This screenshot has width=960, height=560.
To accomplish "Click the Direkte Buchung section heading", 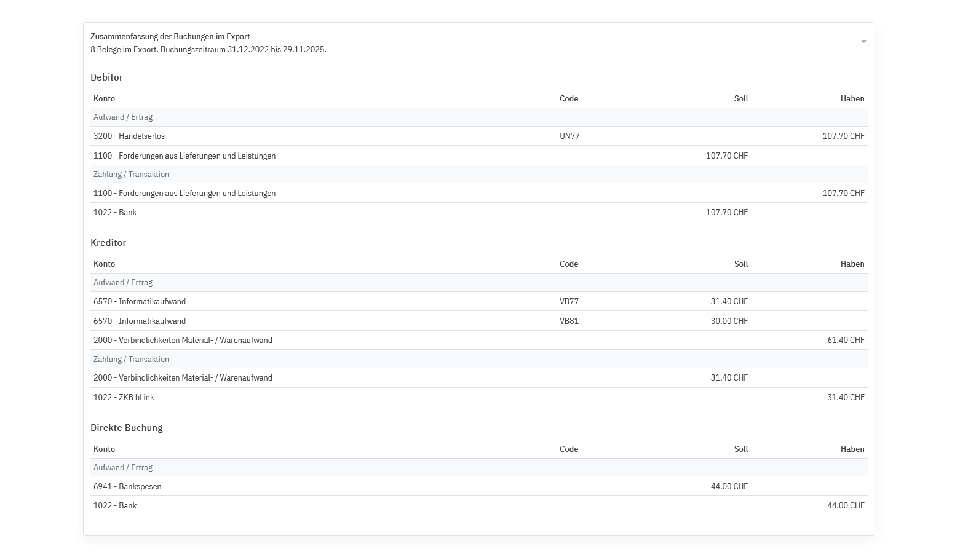I will (x=127, y=428).
